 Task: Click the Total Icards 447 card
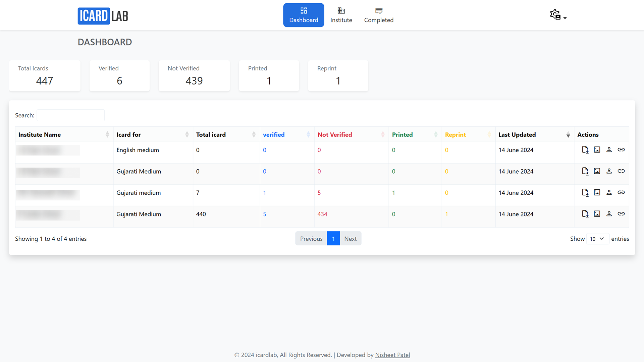[45, 76]
